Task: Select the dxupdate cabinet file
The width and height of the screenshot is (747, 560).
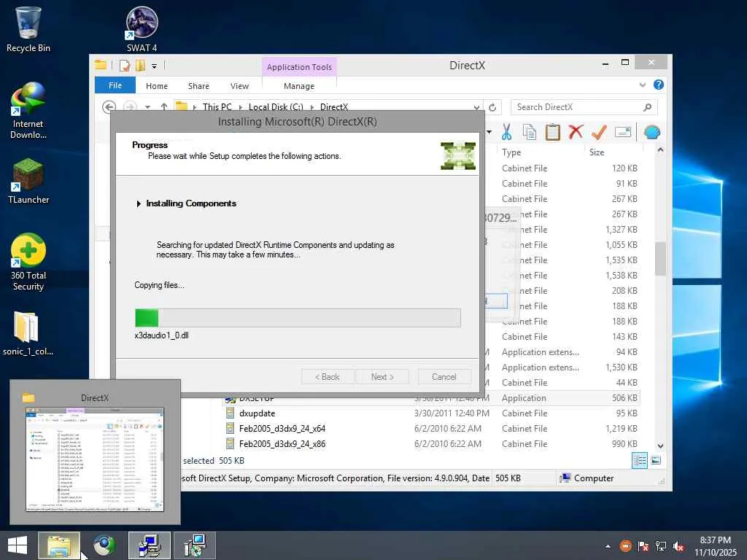Action: 258,413
